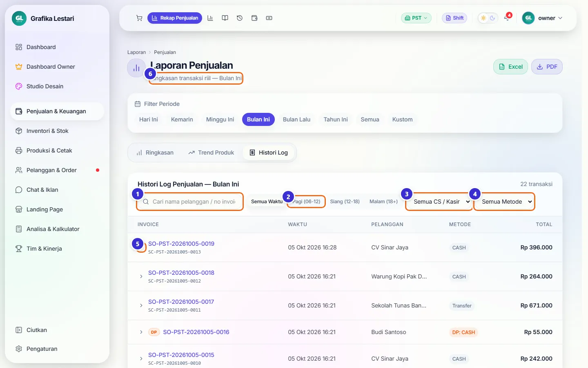
Task: Select the Minggu Ini period filter
Action: [220, 119]
